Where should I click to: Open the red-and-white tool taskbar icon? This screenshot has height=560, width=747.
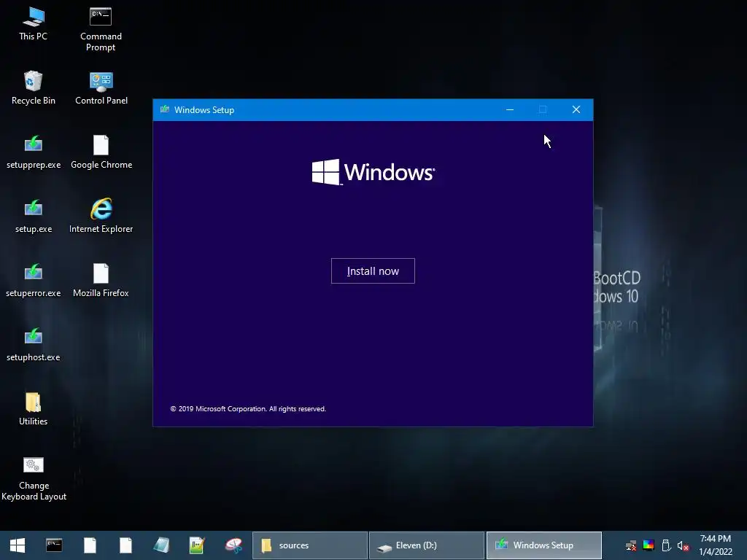(x=233, y=545)
